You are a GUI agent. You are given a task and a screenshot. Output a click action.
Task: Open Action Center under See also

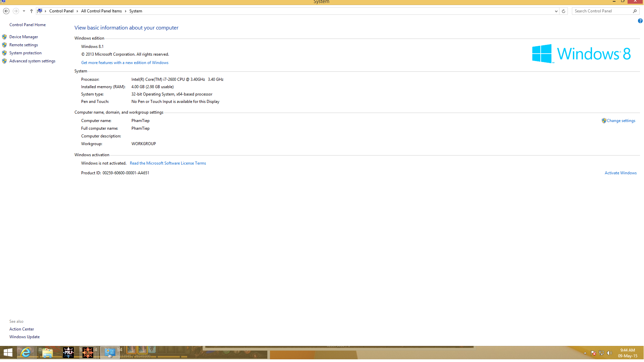point(21,329)
